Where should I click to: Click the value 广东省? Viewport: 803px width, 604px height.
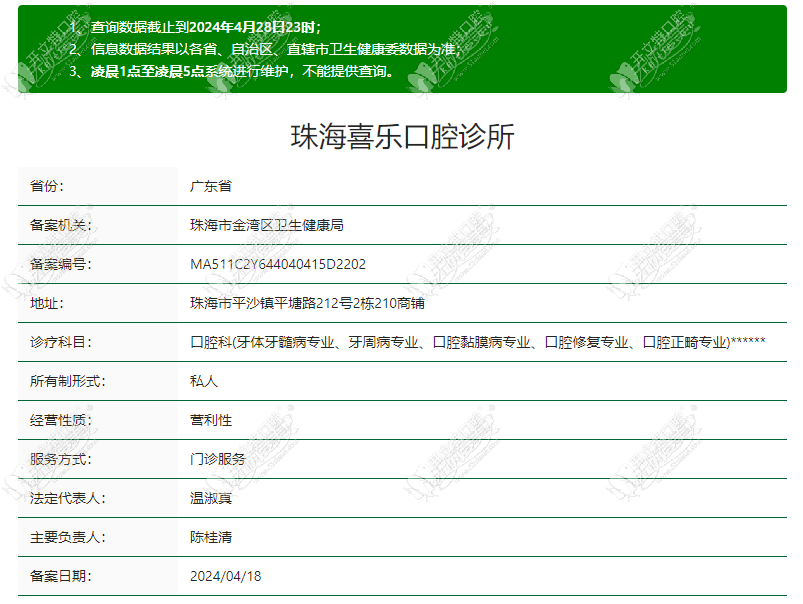[x=211, y=186]
